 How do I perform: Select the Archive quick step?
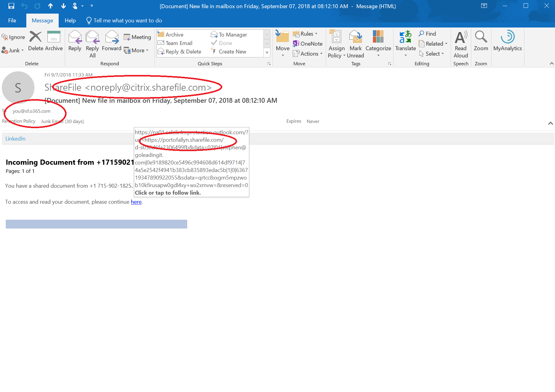pyautogui.click(x=170, y=35)
